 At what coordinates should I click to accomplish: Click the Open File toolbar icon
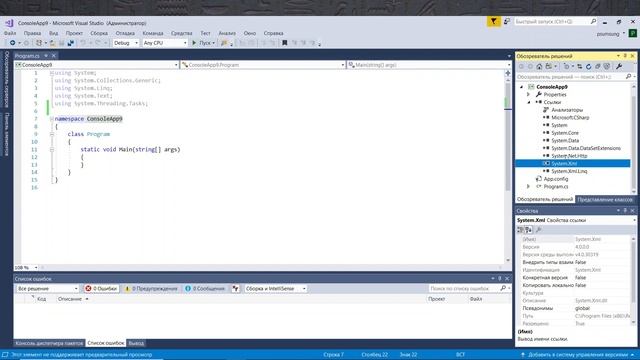pyautogui.click(x=53, y=43)
